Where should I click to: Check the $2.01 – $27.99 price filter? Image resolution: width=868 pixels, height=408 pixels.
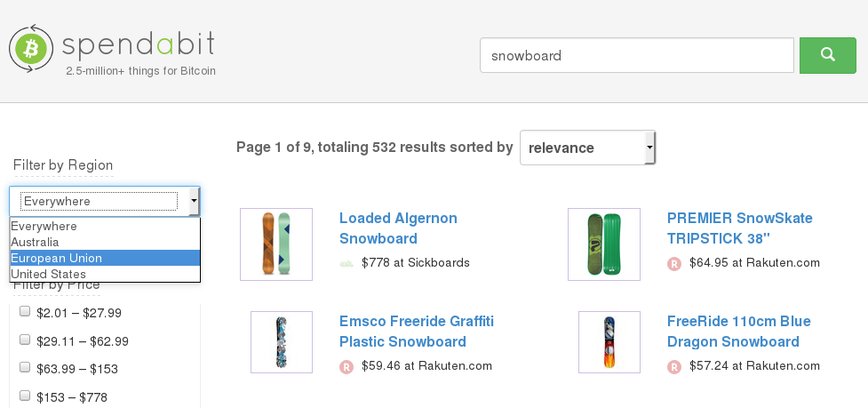[25, 312]
